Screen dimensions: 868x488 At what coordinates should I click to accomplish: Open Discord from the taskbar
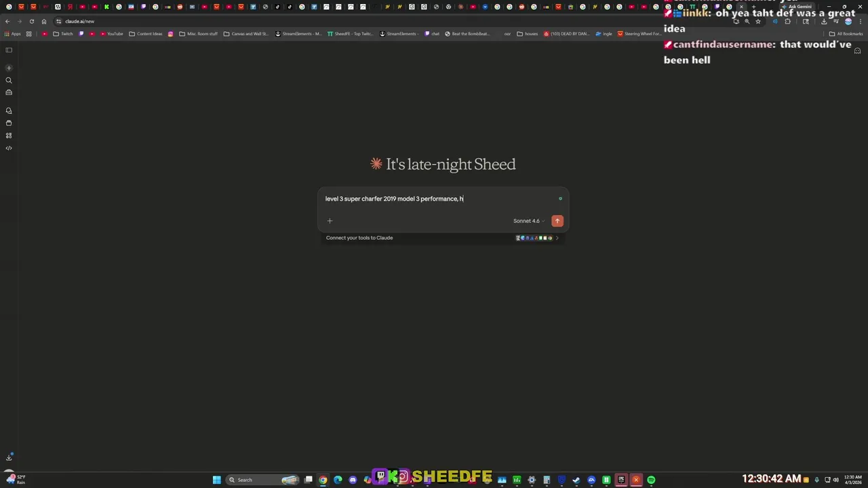click(x=353, y=480)
